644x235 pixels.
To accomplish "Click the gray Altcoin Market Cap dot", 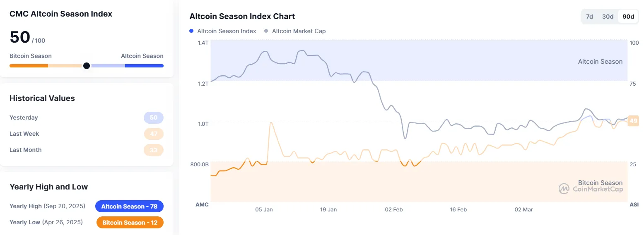I will pos(266,31).
